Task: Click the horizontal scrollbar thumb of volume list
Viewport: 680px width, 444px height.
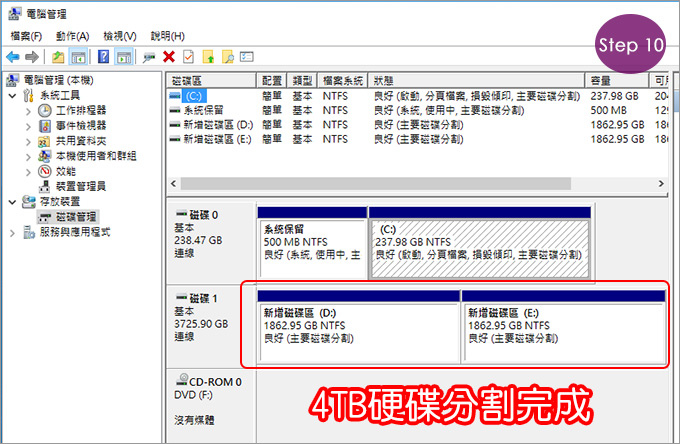Action: (376, 183)
